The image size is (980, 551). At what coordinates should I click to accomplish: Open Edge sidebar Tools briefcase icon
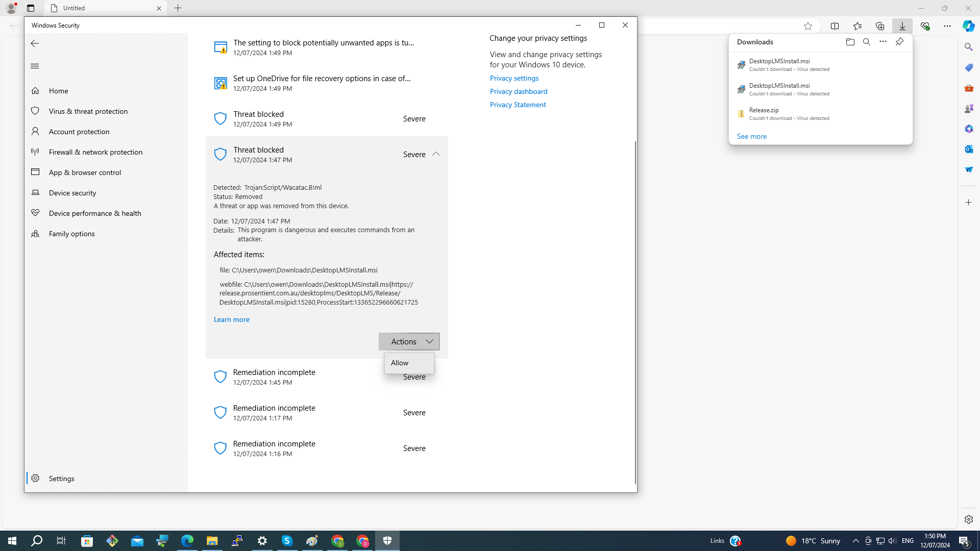[969, 88]
